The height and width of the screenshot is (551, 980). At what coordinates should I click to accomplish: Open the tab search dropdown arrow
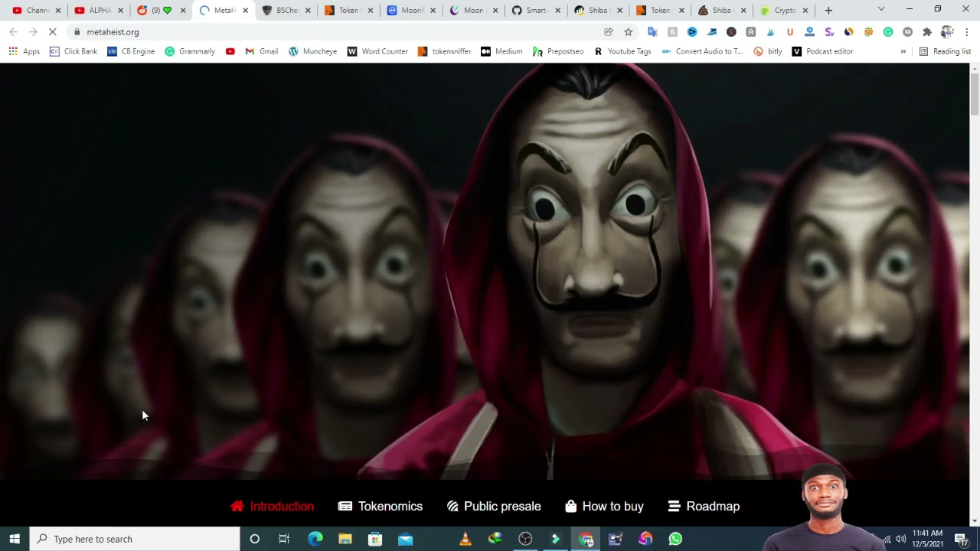881,9
